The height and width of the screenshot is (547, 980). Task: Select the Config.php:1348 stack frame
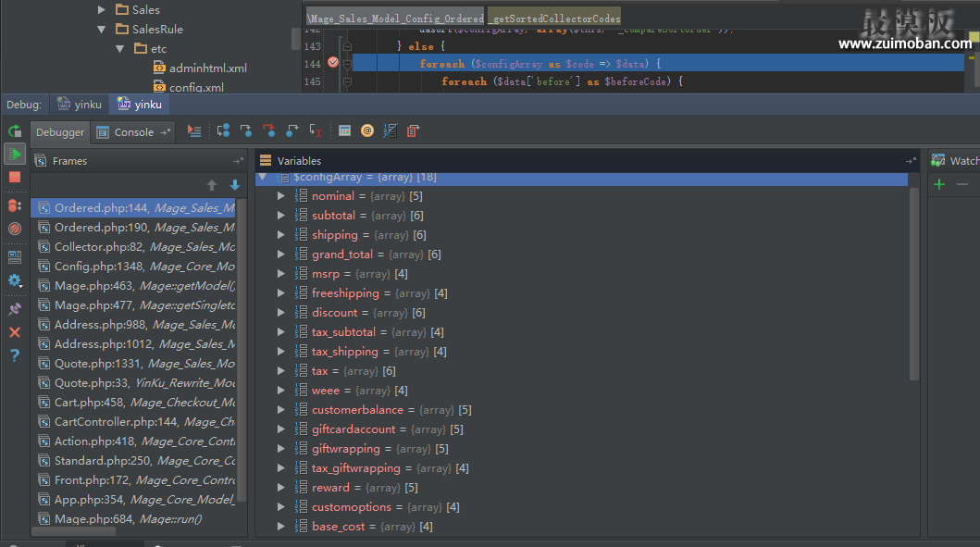(x=91, y=267)
